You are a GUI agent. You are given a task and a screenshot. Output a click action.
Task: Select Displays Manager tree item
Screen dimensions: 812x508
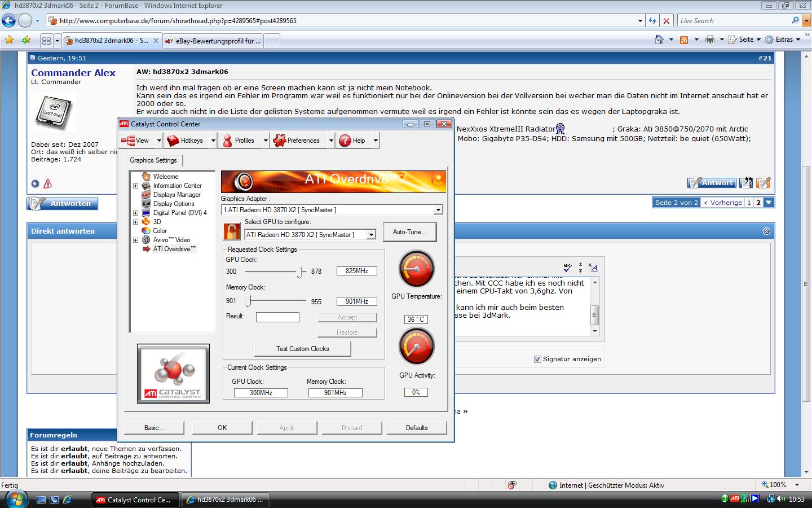click(176, 195)
